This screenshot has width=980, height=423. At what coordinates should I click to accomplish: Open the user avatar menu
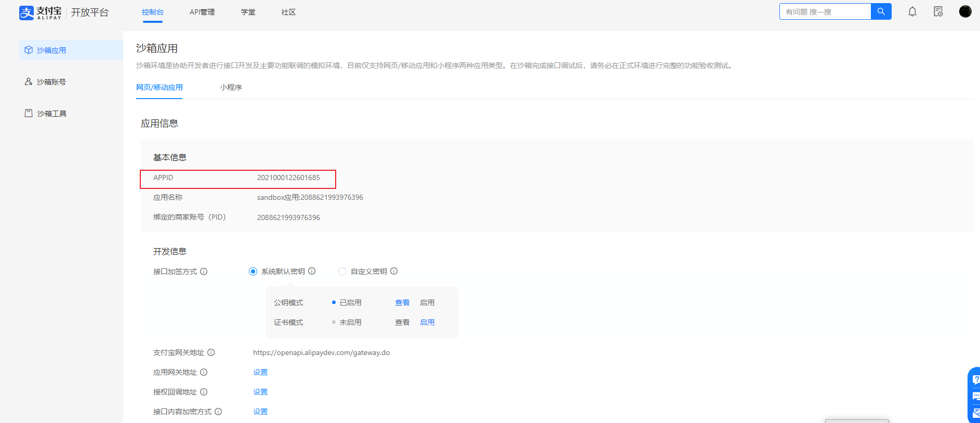965,11
